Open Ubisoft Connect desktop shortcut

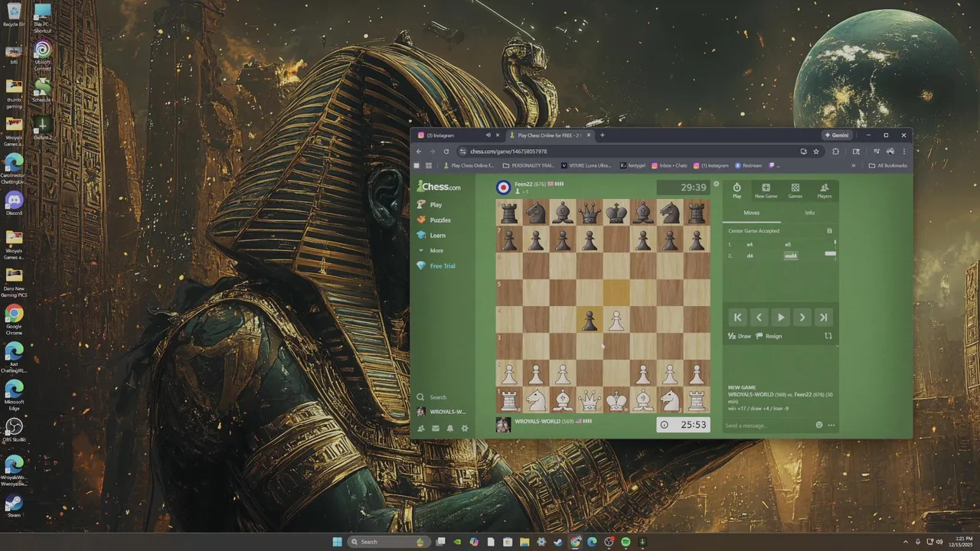[42, 57]
